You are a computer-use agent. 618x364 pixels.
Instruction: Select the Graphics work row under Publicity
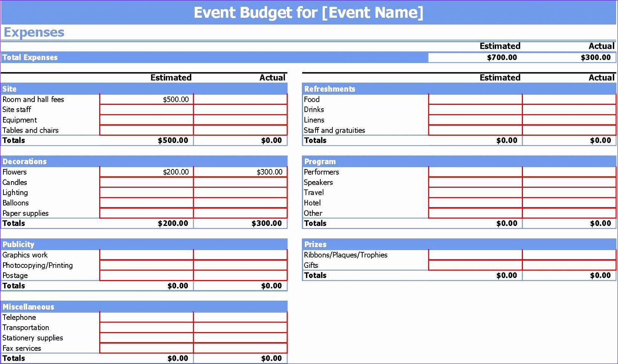tap(24, 255)
